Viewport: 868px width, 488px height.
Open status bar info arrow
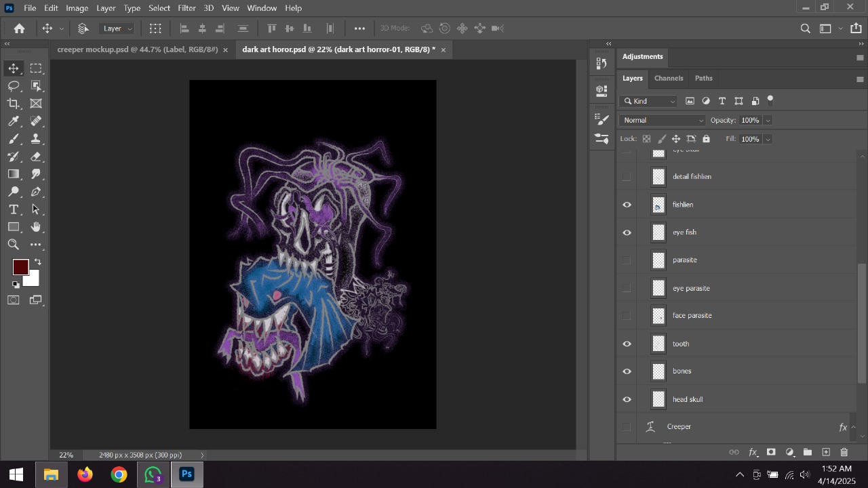202,455
